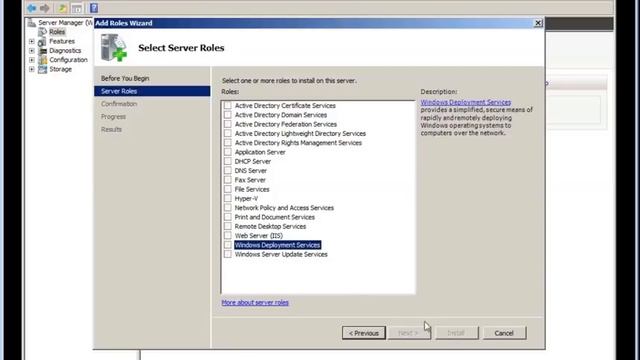Enable Remote Desktop Services checkbox

tap(228, 226)
